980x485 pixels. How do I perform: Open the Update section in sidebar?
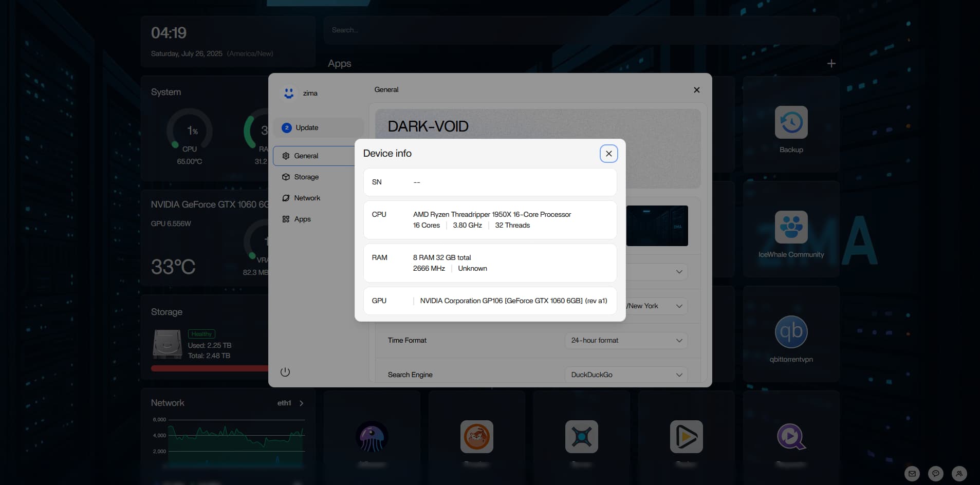click(319, 127)
